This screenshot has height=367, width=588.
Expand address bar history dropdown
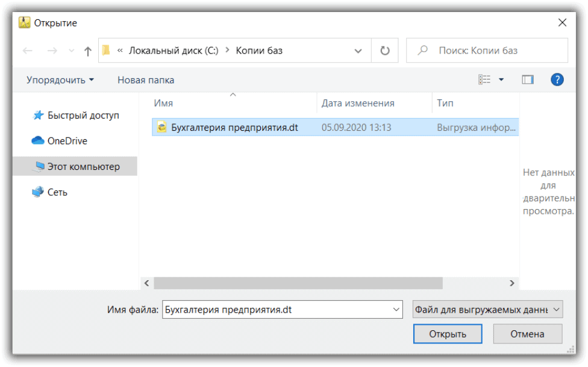coord(358,51)
